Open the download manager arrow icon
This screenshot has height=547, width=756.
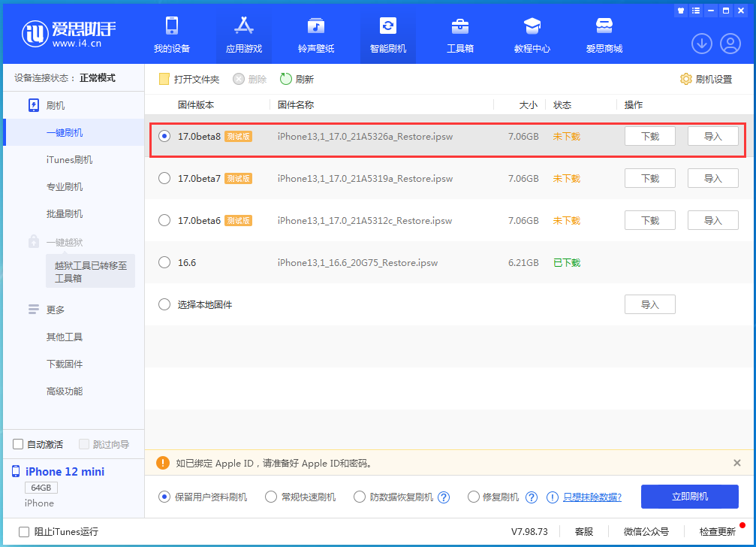tap(701, 44)
